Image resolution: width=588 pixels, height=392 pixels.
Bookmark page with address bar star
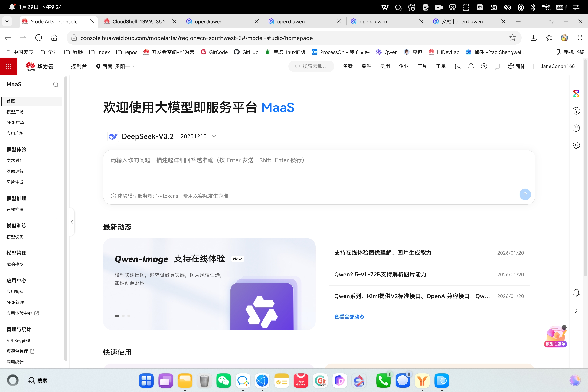512,38
